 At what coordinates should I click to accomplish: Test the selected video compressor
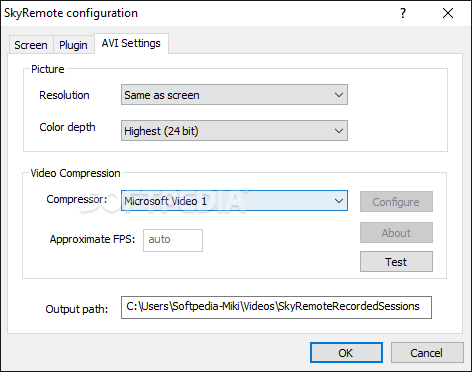coord(396,262)
